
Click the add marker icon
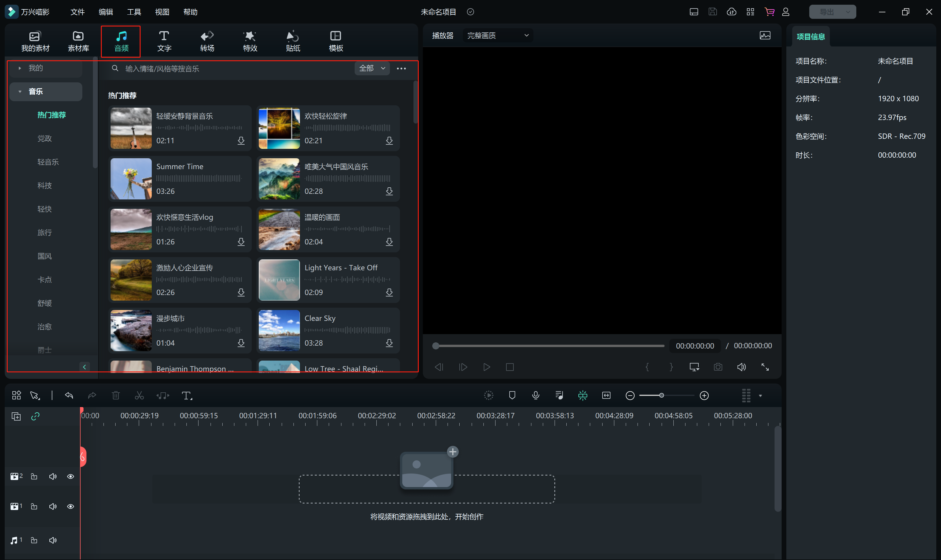(512, 395)
